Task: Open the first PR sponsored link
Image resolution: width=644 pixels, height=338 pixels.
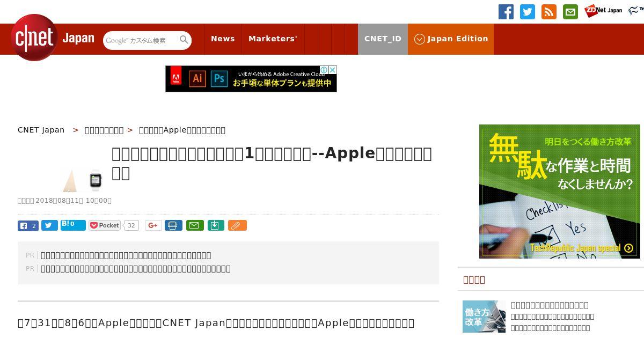Action: pos(126,255)
